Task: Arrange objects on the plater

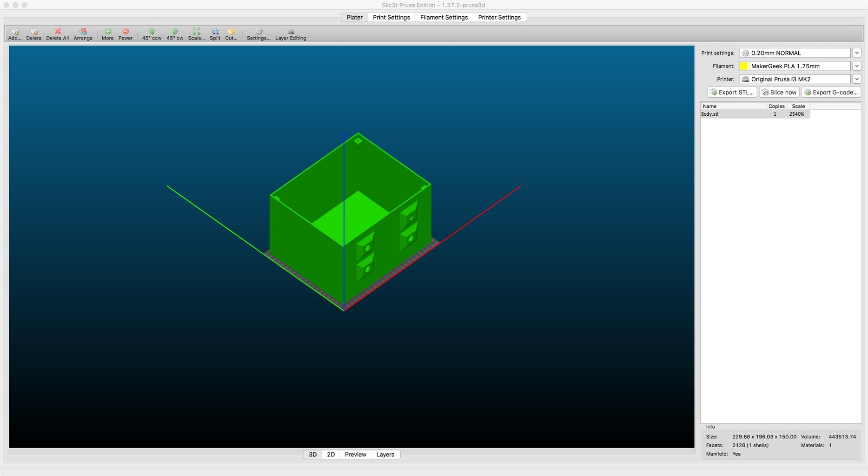Action: pyautogui.click(x=83, y=34)
